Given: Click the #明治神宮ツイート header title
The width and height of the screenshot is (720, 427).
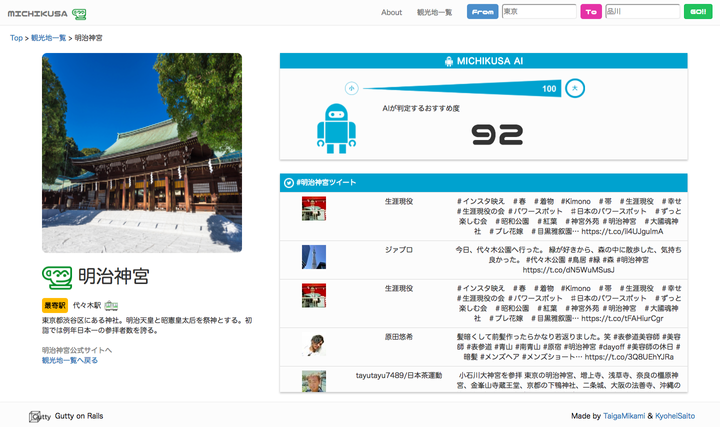Looking at the screenshot, I should tap(326, 182).
